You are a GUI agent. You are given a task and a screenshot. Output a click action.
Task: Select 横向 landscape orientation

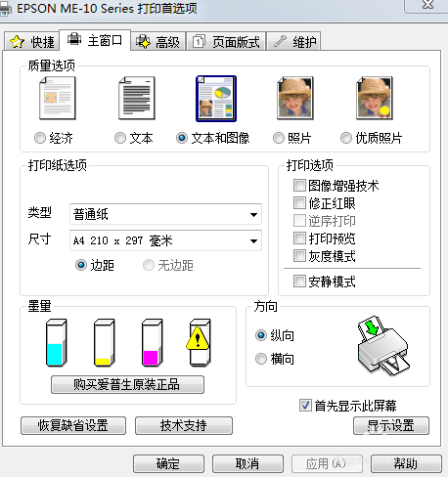click(x=261, y=359)
